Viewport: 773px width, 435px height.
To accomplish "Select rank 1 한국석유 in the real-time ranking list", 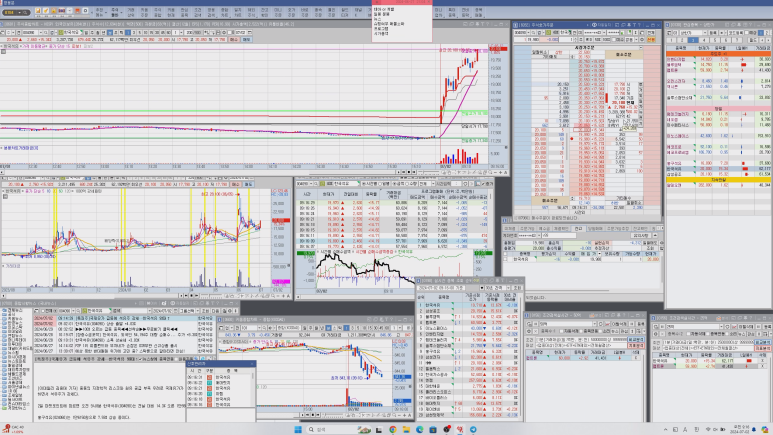I will [x=467, y=305].
